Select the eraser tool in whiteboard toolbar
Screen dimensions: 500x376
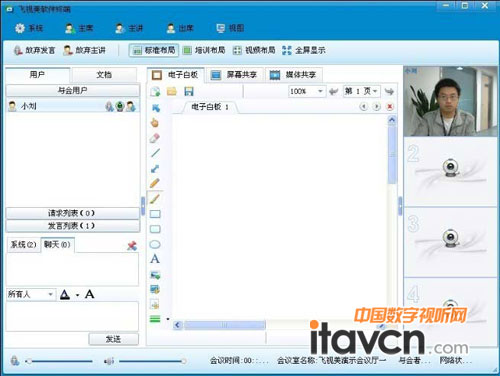[x=155, y=138]
